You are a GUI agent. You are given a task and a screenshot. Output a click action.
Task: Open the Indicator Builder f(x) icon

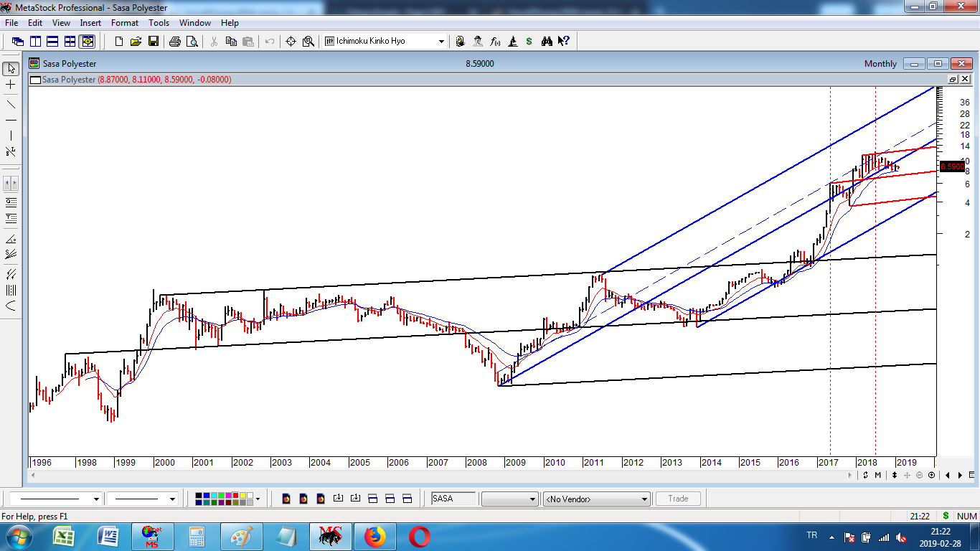click(x=495, y=42)
